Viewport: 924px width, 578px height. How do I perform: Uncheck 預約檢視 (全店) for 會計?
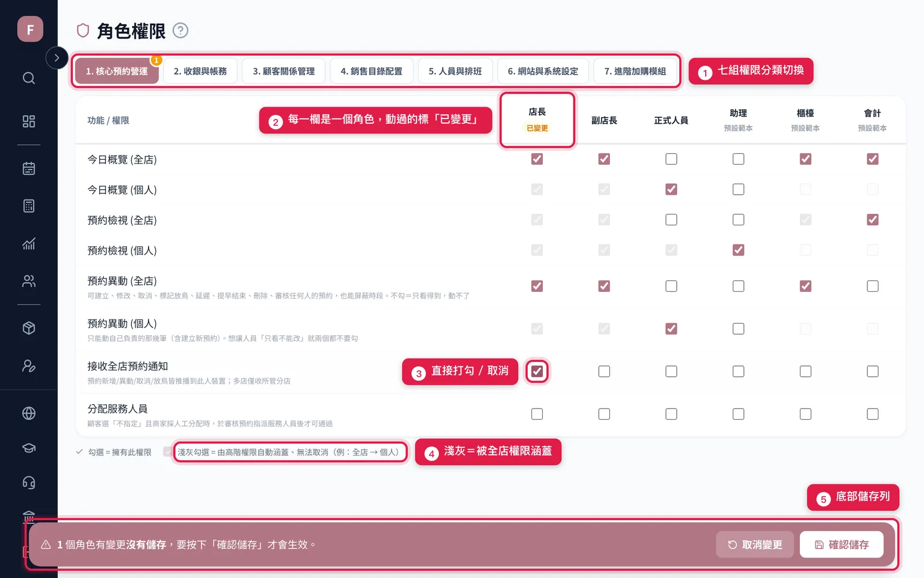pos(873,220)
